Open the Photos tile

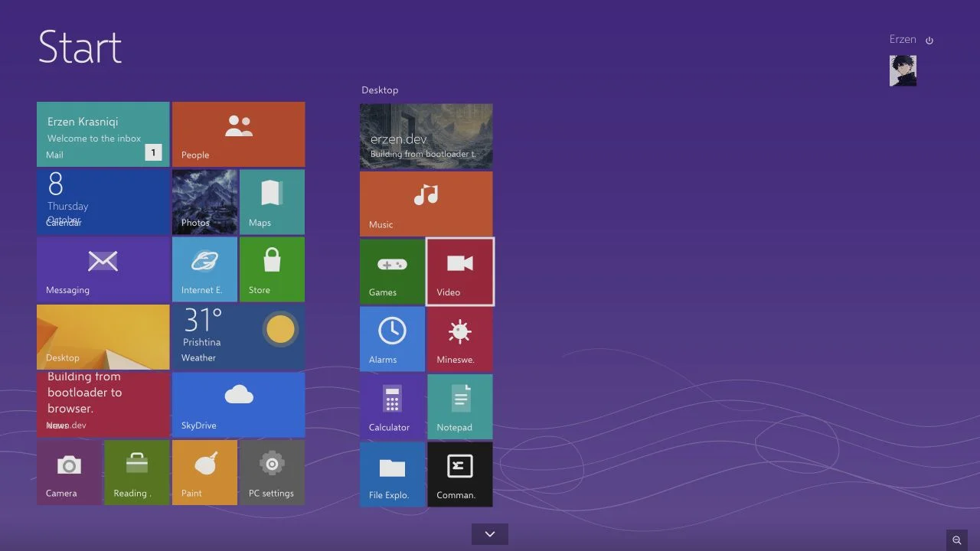204,201
